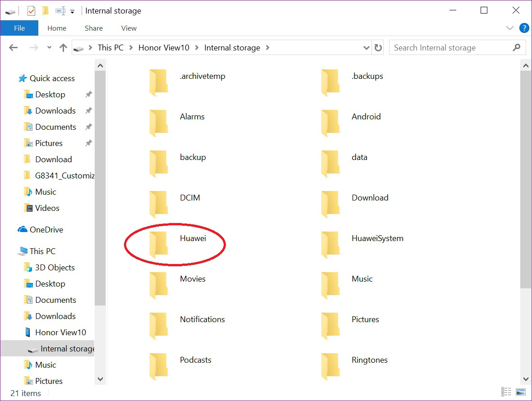
Task: Select the Android folder icon
Action: (x=330, y=123)
